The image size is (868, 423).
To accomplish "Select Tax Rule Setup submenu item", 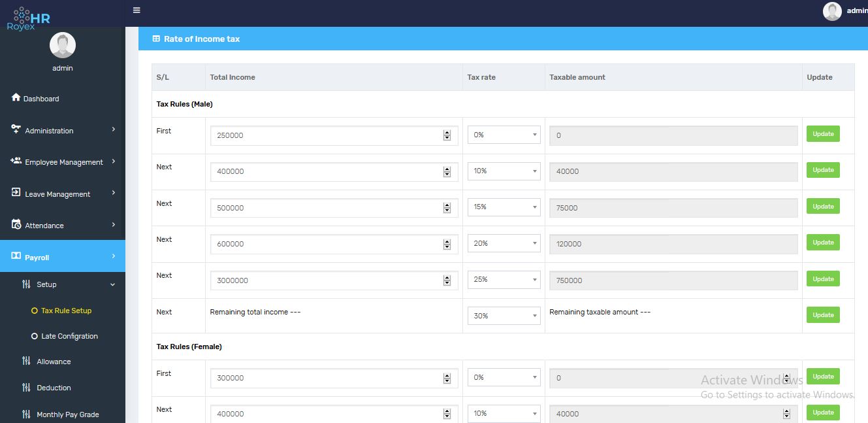I will pos(66,311).
